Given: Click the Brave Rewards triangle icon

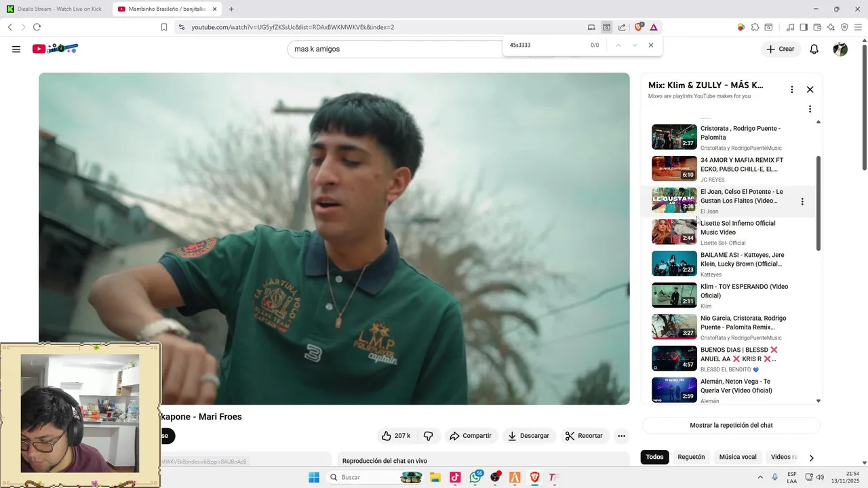Looking at the screenshot, I should click(653, 27).
